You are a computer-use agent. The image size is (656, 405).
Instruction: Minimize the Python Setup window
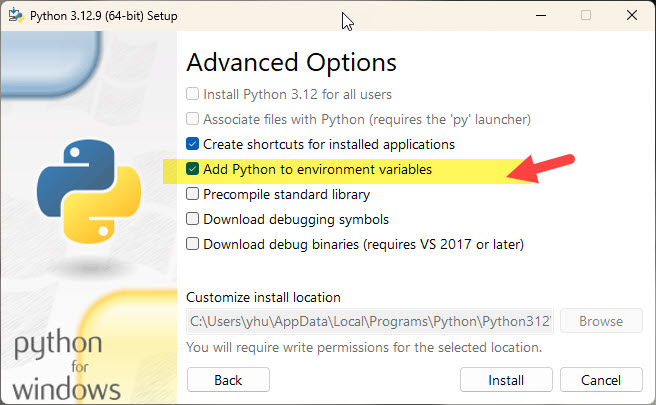(541, 15)
